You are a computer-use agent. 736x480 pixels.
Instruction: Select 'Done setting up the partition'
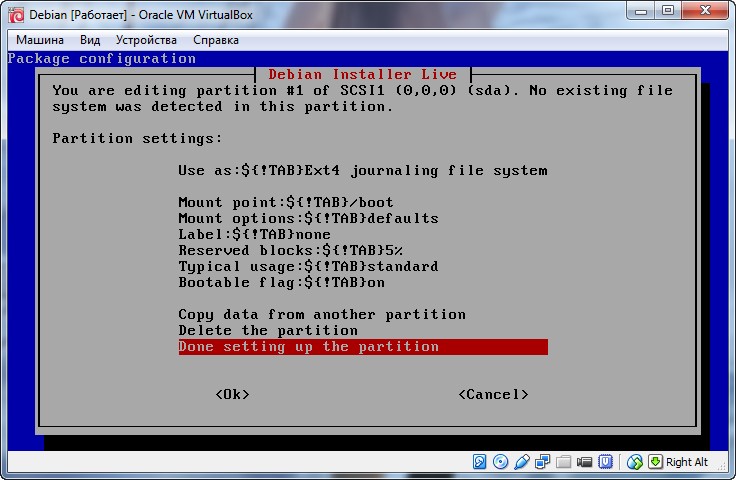362,347
